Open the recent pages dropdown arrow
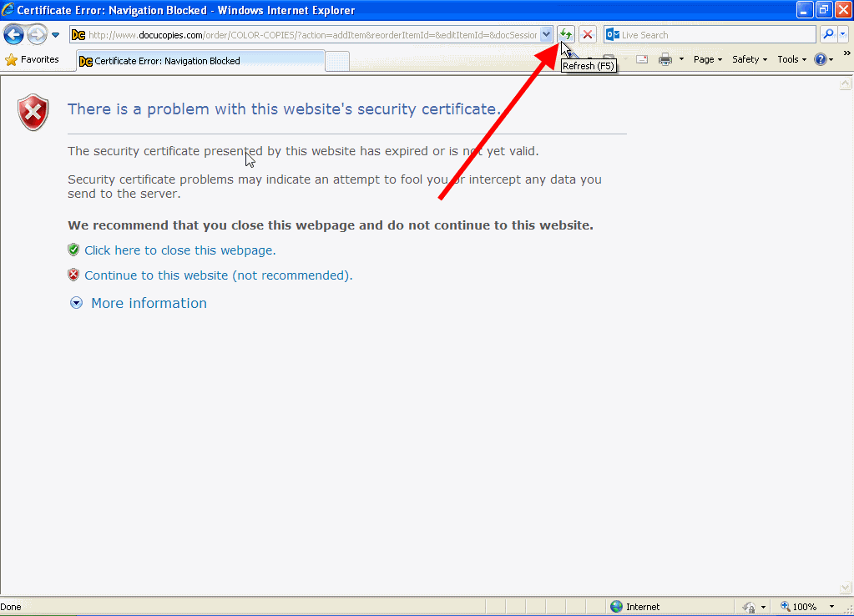Screen dimensions: 854x616 [x=56, y=35]
